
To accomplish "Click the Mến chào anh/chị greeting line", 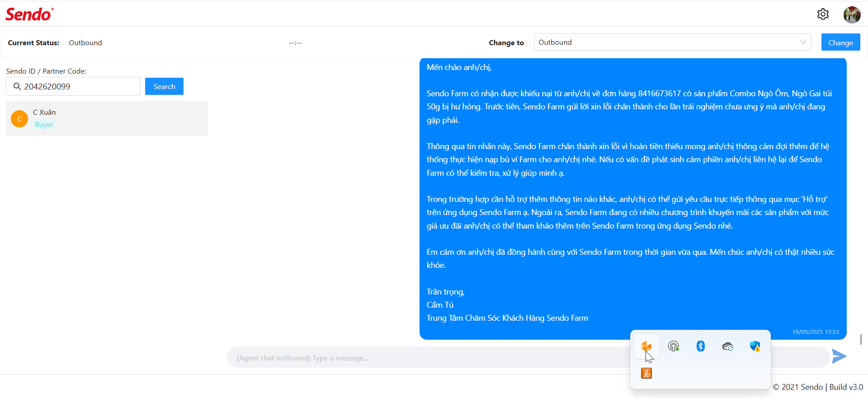I will [459, 67].
